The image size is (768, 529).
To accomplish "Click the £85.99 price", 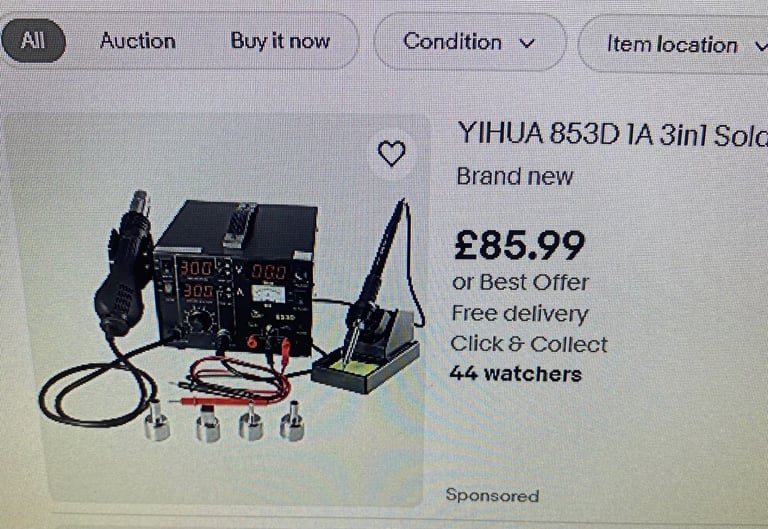I will pyautogui.click(x=520, y=245).
